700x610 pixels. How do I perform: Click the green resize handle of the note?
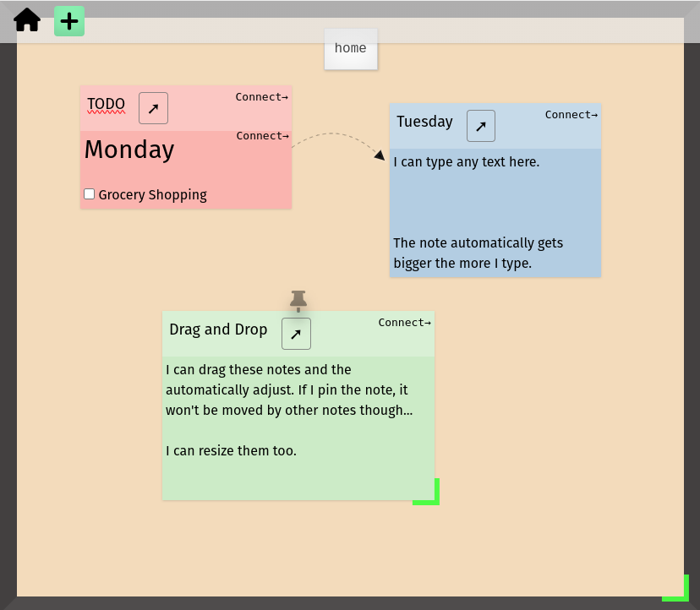coord(425,492)
